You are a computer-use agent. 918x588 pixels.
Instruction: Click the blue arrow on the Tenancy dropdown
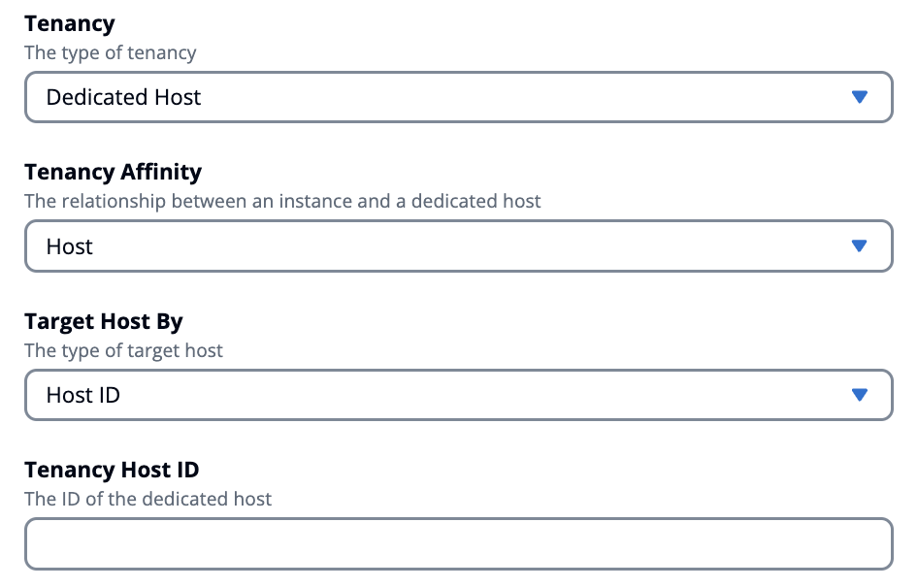858,97
